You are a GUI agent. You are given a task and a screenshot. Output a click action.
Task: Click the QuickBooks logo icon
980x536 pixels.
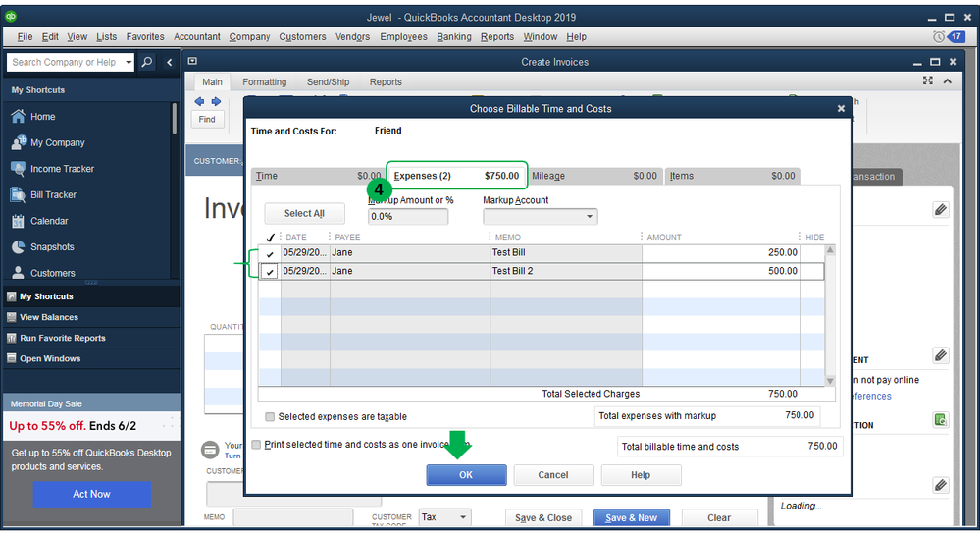point(11,17)
